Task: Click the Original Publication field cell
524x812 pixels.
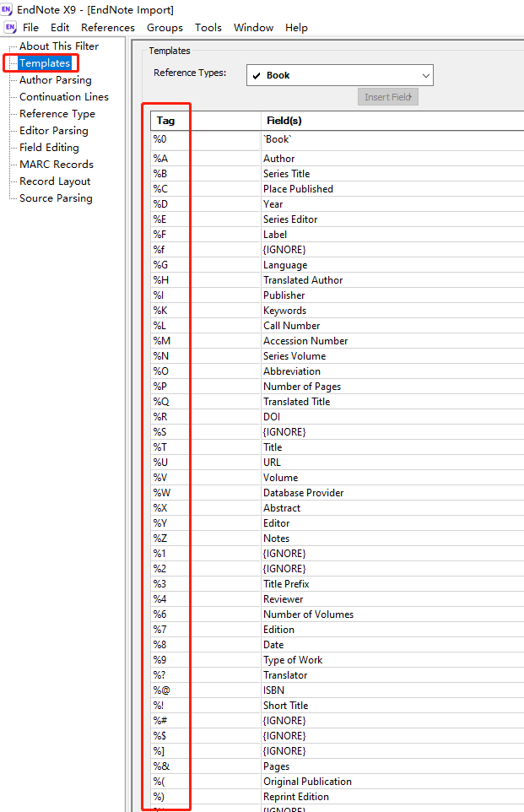Action: (392, 782)
